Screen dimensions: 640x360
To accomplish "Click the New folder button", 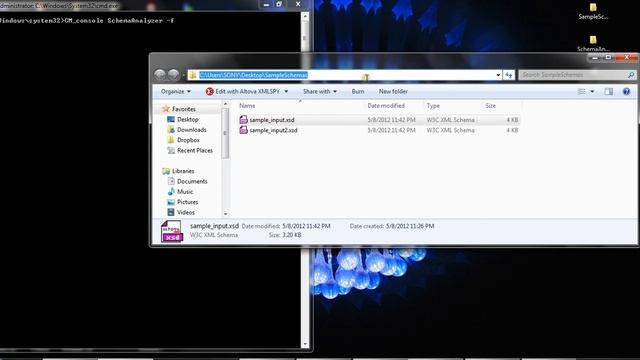I will pos(393,91).
